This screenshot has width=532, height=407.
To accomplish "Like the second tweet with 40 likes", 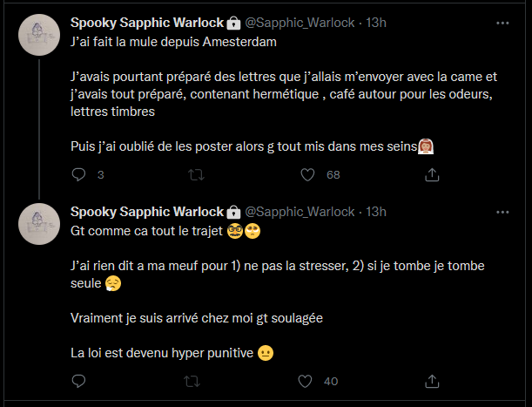I will (x=306, y=382).
